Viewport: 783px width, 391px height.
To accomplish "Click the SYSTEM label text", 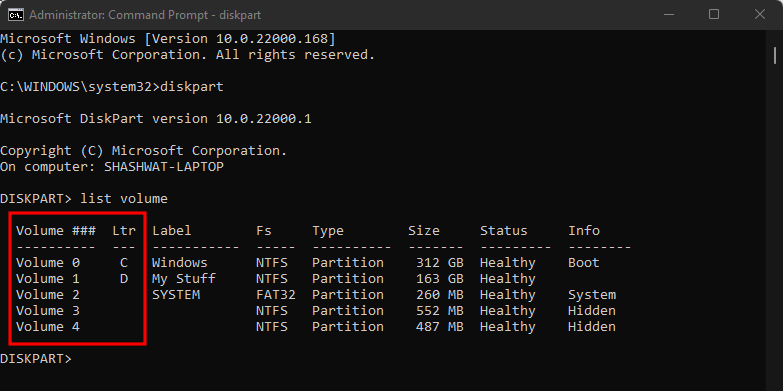I will pos(176,295).
